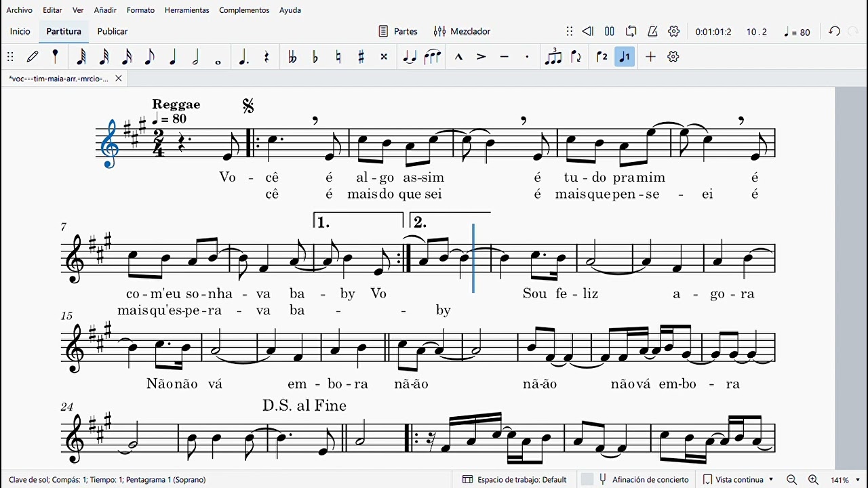This screenshot has width=868, height=488.
Task: Zoom out the score
Action: pos(791,479)
